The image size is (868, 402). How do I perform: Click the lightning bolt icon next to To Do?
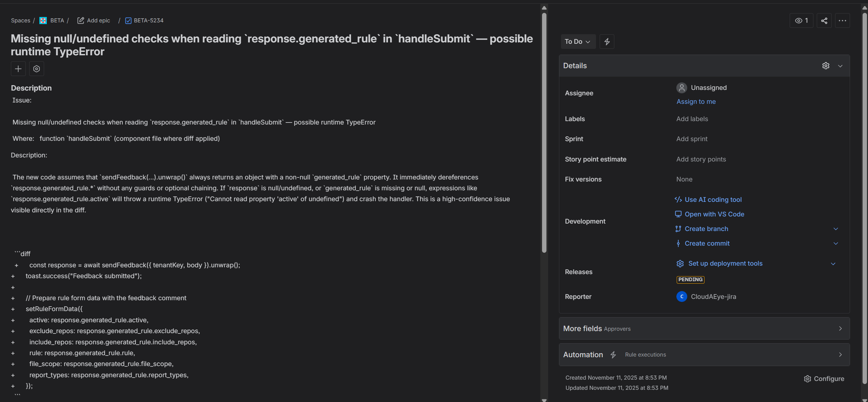tap(606, 41)
